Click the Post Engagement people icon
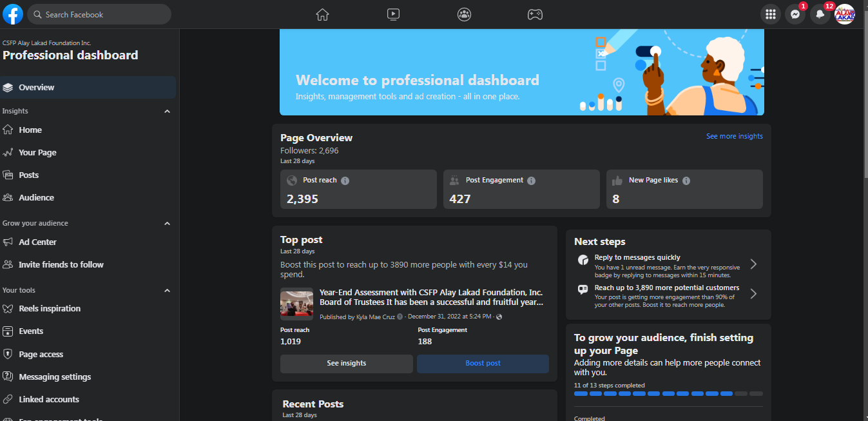The image size is (868, 421). point(455,181)
